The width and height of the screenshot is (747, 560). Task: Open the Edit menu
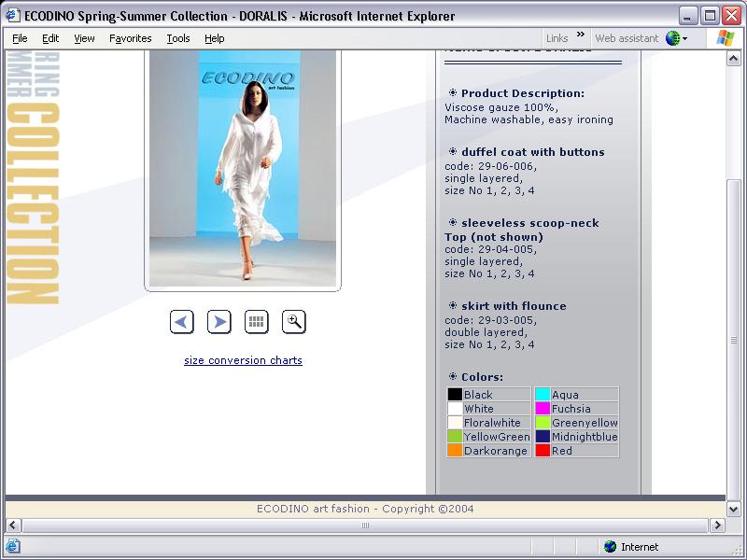point(50,38)
